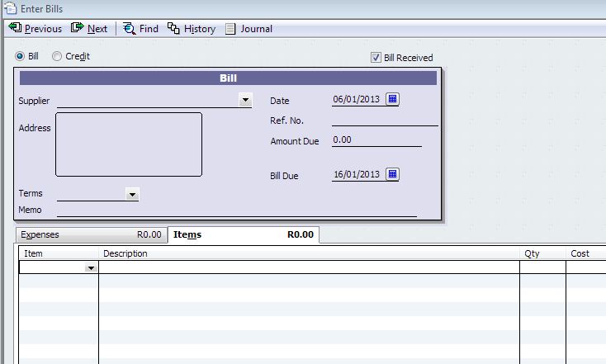606x364 pixels.
Task: Click the Previous arrow icon
Action: tap(15, 28)
